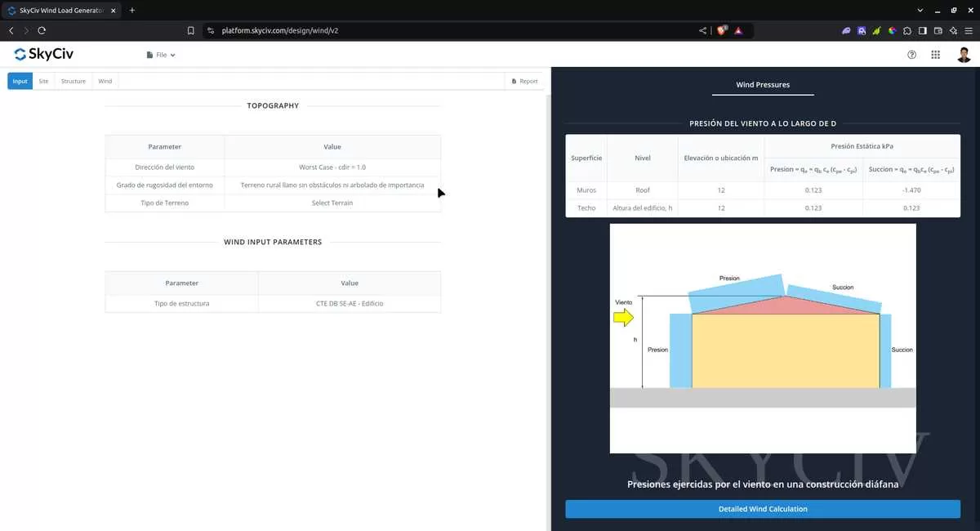Change the Tipo de estructura value CTE DB SE-AE

350,303
